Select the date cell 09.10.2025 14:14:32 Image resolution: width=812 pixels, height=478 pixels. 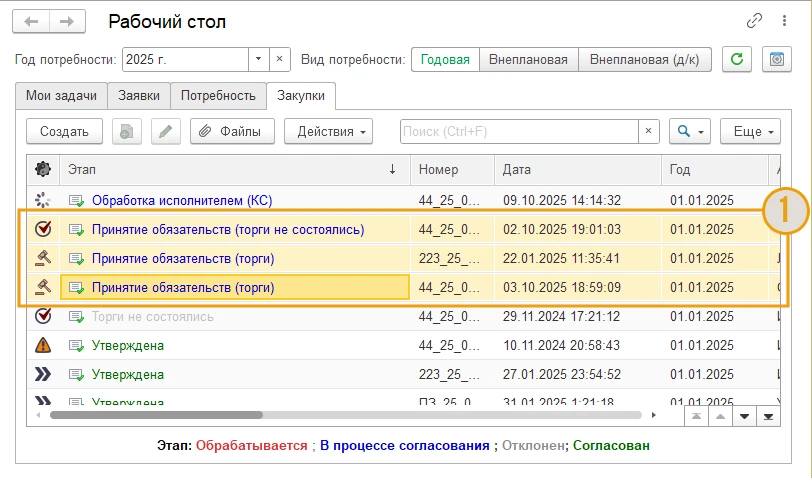click(x=578, y=200)
